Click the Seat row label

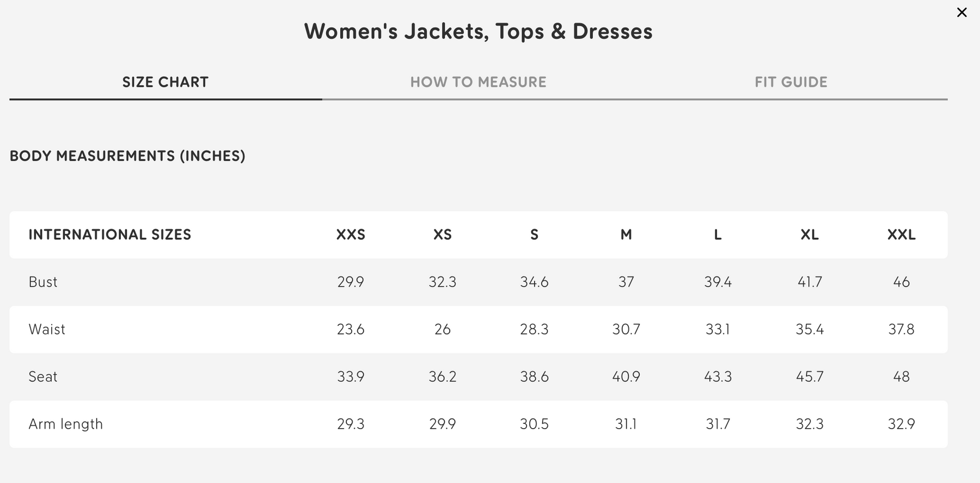coord(43,377)
